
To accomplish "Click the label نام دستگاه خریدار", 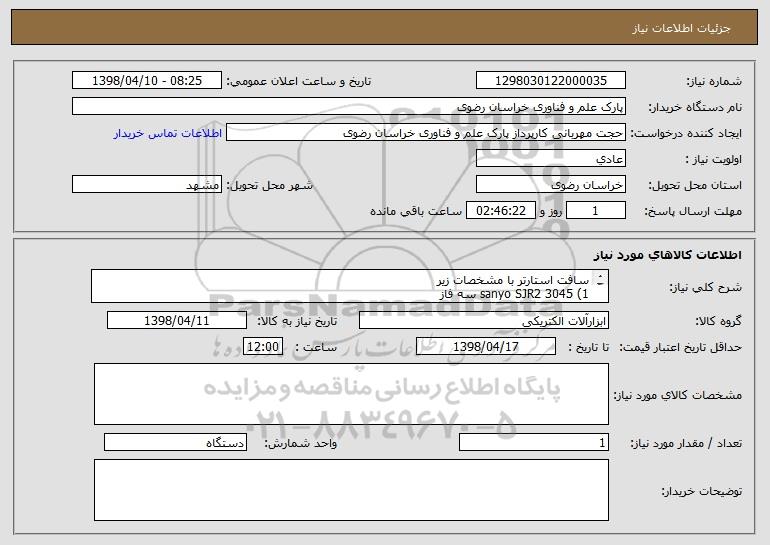I will coord(695,107).
